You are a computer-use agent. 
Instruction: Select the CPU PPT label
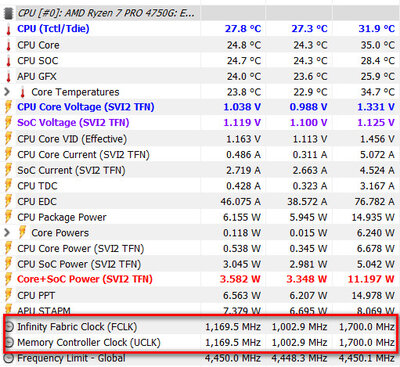click(36, 295)
